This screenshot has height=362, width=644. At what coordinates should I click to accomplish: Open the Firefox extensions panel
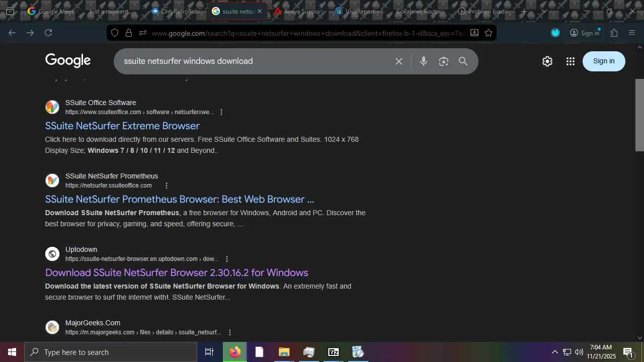click(614, 33)
